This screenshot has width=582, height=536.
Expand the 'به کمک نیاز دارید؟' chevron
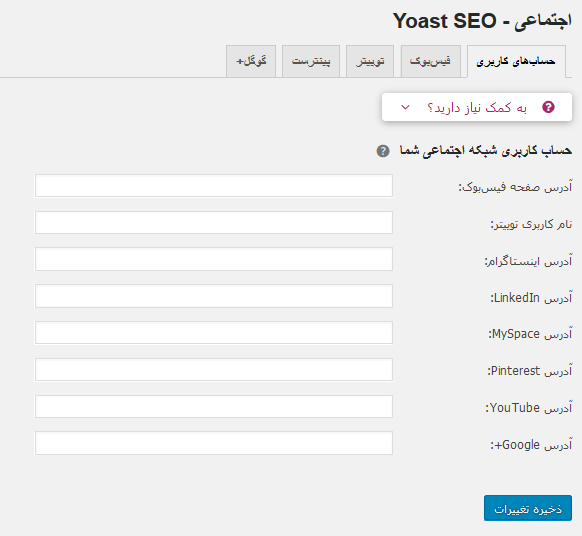pos(405,107)
